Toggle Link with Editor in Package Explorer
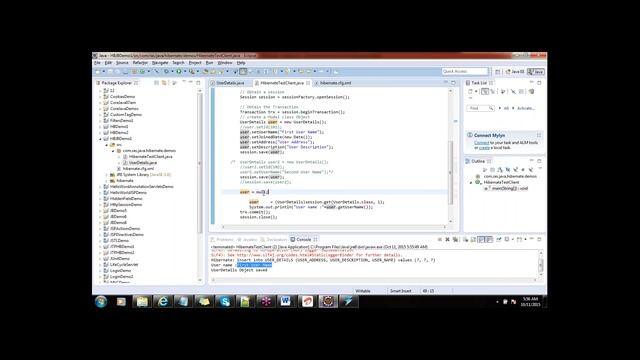The image size is (640, 360). pos(164,83)
